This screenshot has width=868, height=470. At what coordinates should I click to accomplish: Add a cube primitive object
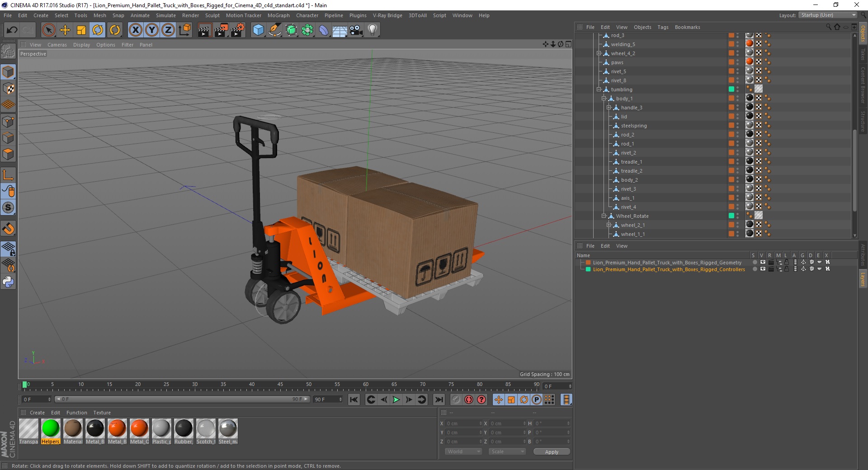[258, 30]
